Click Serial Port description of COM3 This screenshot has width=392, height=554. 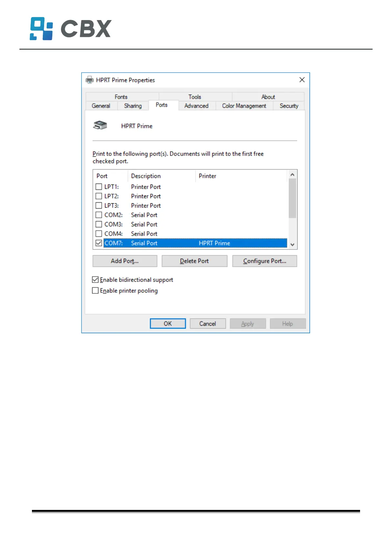(x=144, y=224)
